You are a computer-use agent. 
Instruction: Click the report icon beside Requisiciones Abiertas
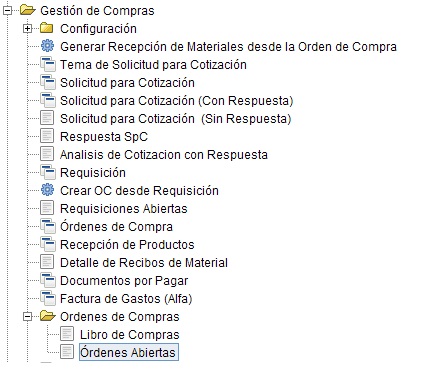[x=47, y=208]
